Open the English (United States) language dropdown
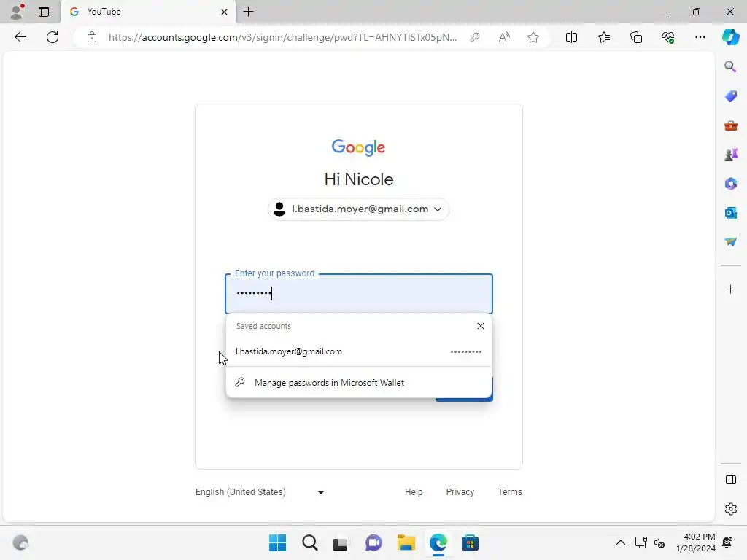Viewport: 747px width, 560px height. (260, 492)
